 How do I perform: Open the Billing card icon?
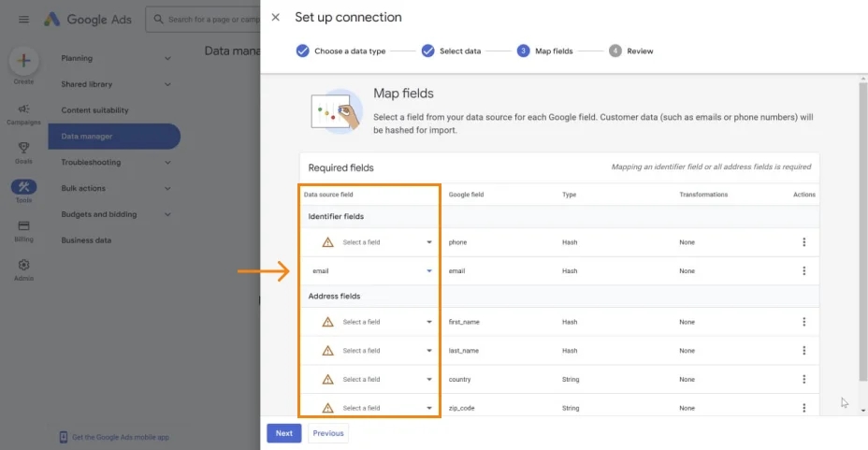point(23,225)
